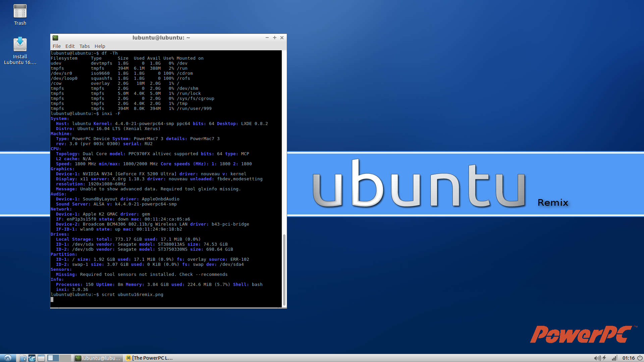Launch Install Lubuntu 16.04 from desktop
The height and width of the screenshot is (362, 644).
(20, 45)
